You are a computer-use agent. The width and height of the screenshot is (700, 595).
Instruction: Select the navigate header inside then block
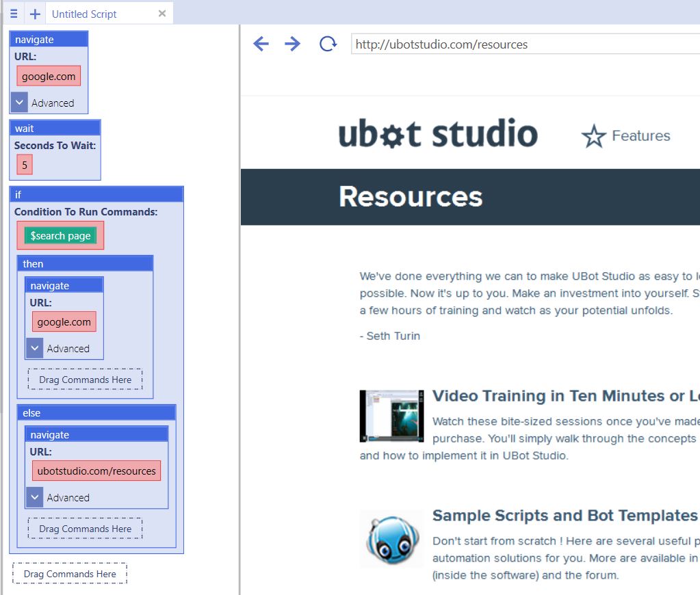pos(64,285)
